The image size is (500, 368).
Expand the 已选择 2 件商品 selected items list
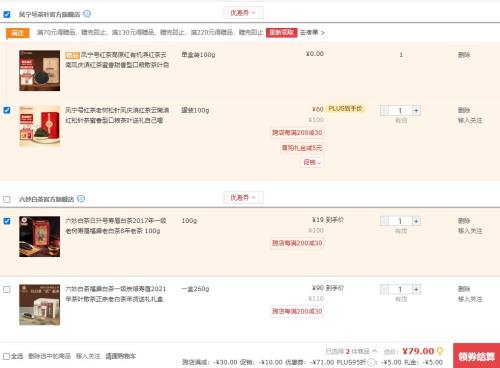point(351,351)
